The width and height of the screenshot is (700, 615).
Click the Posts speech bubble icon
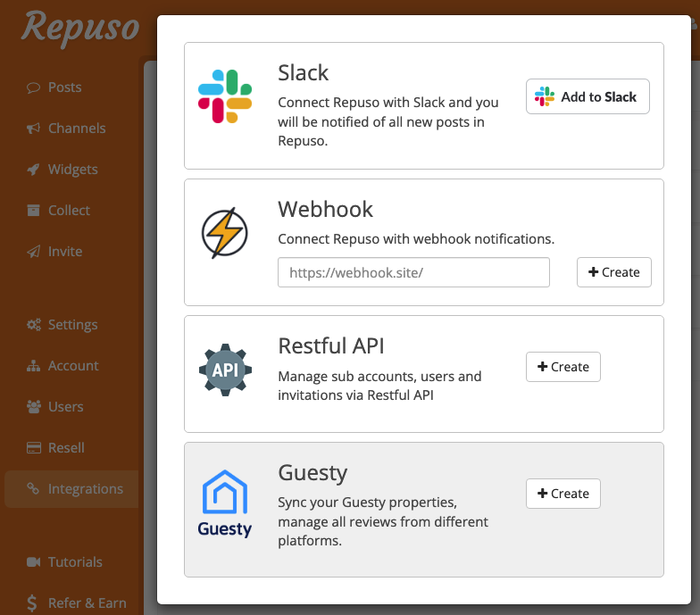(x=33, y=87)
